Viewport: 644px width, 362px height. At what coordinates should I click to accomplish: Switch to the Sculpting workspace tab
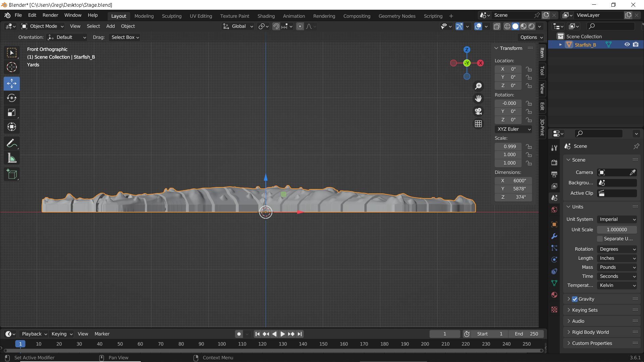tap(171, 16)
